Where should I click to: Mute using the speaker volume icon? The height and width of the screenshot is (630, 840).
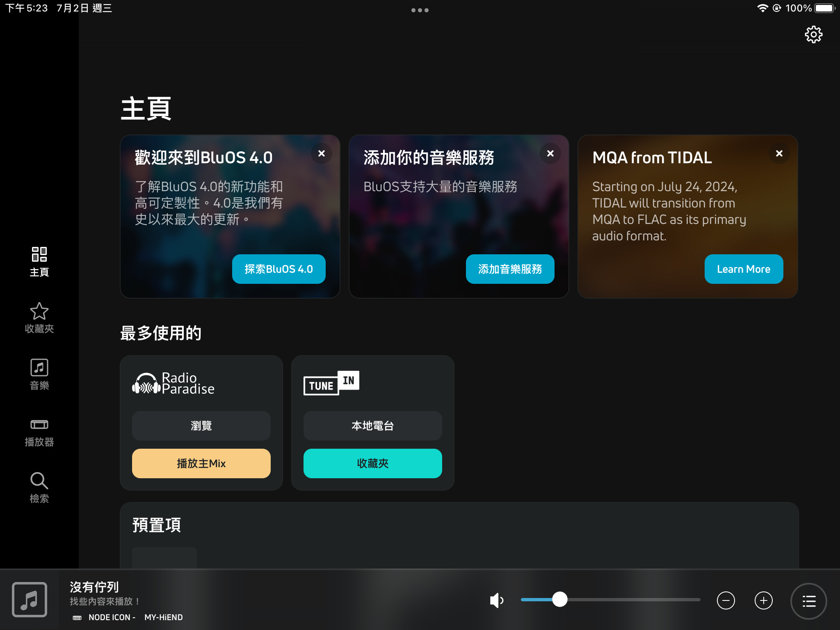click(x=497, y=600)
